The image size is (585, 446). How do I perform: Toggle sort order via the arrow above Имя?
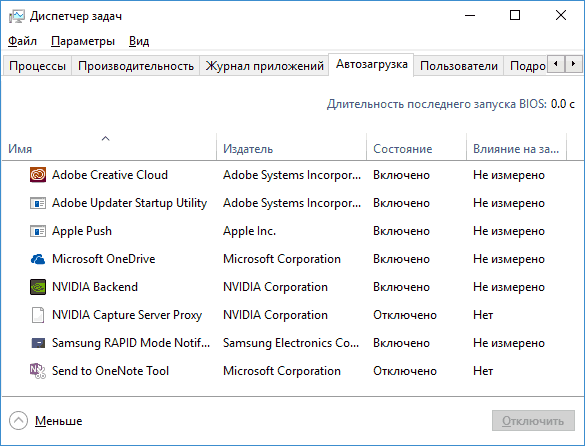tap(106, 138)
